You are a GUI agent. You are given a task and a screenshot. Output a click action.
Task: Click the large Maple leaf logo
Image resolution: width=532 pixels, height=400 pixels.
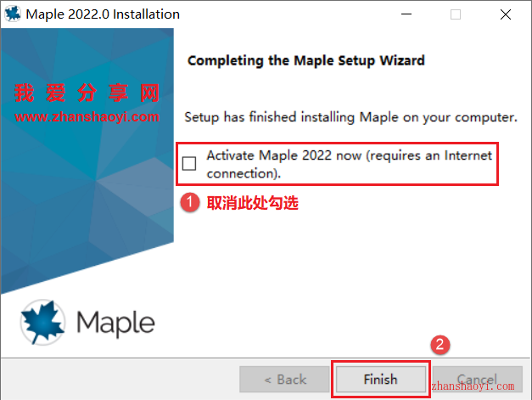[x=42, y=322]
